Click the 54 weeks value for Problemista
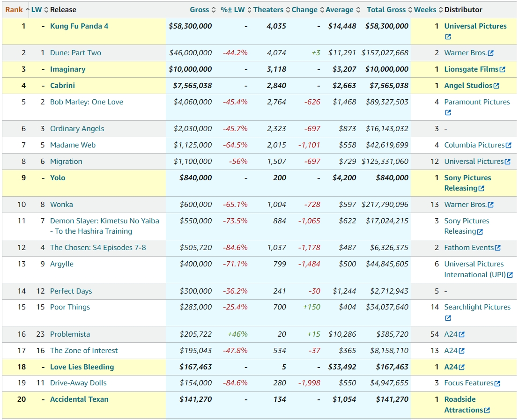 435,334
